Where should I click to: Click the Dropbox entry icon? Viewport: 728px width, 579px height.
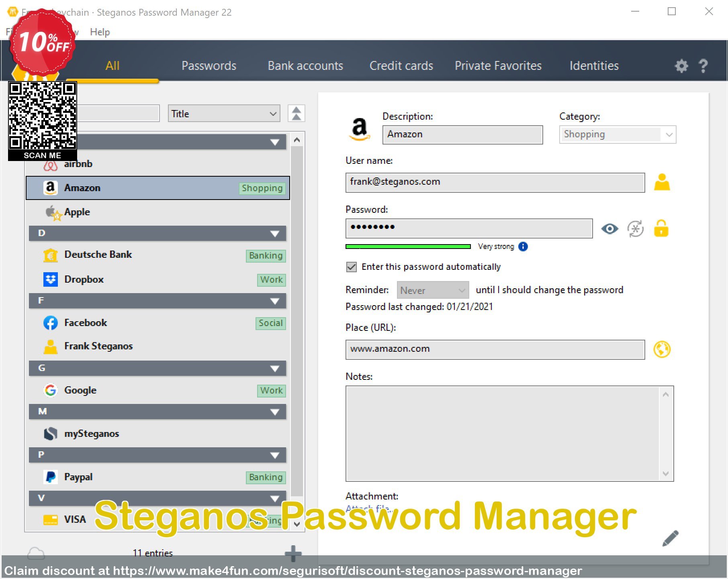[x=50, y=279]
